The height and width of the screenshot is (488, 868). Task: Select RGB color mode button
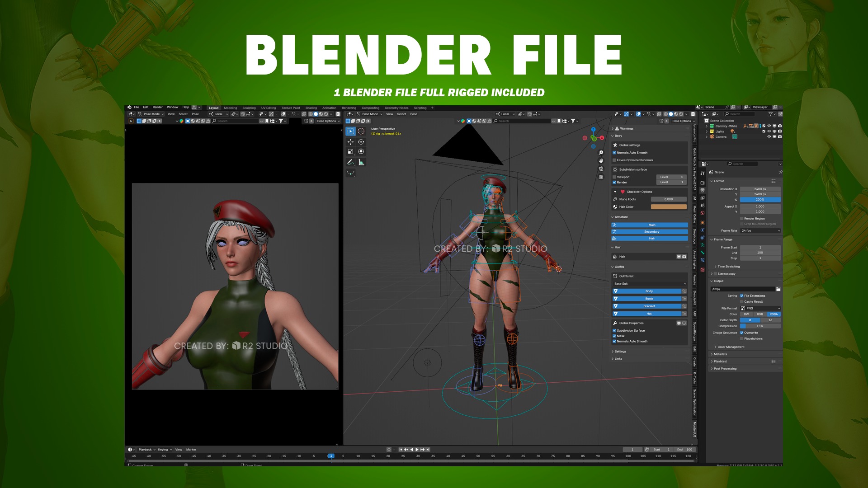(760, 314)
